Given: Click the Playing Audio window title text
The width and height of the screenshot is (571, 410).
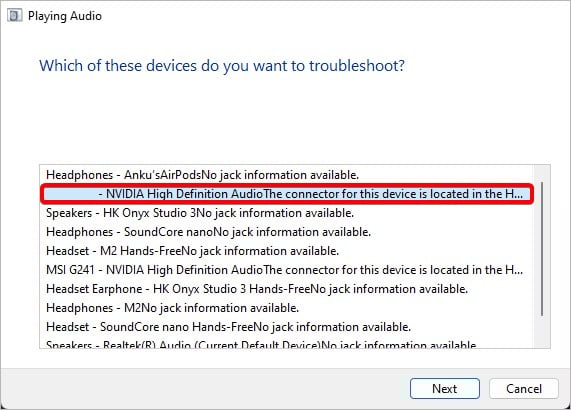Looking at the screenshot, I should click(x=65, y=16).
